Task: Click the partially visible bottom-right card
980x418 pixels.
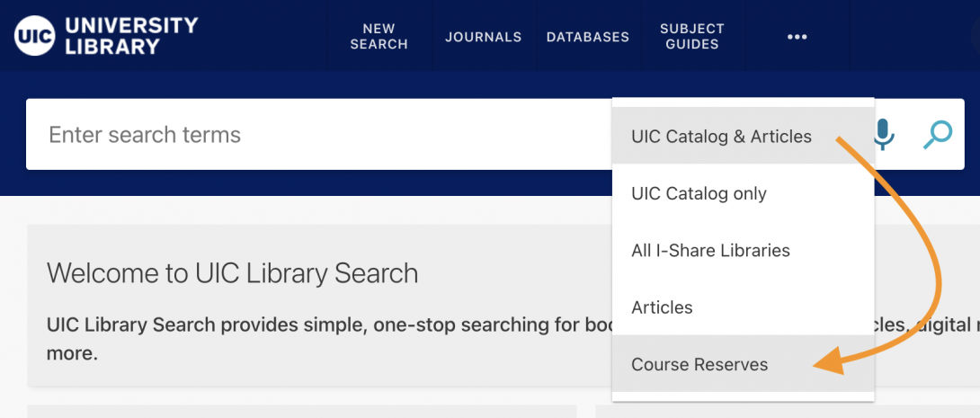Action: (x=788, y=412)
